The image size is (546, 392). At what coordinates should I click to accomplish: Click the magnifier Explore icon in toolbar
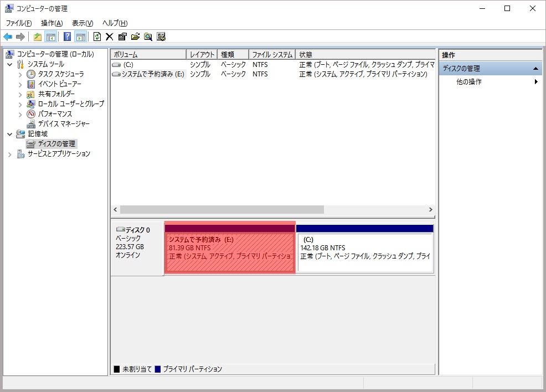click(x=148, y=37)
